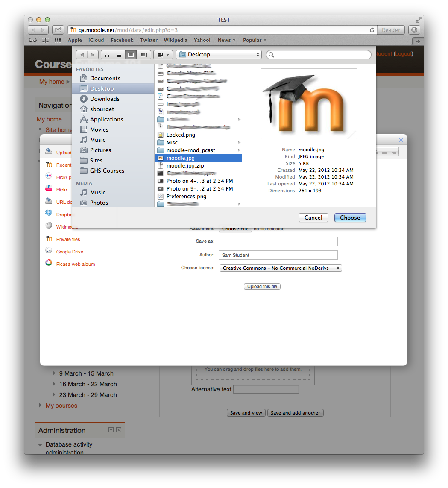
Task: Open News bookmarks dropdown
Action: [226, 40]
